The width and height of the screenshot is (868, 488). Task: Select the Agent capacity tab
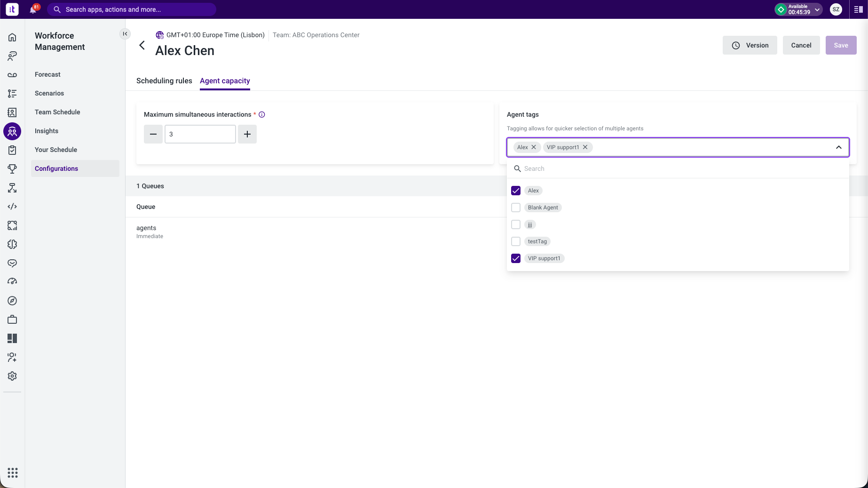pos(225,81)
